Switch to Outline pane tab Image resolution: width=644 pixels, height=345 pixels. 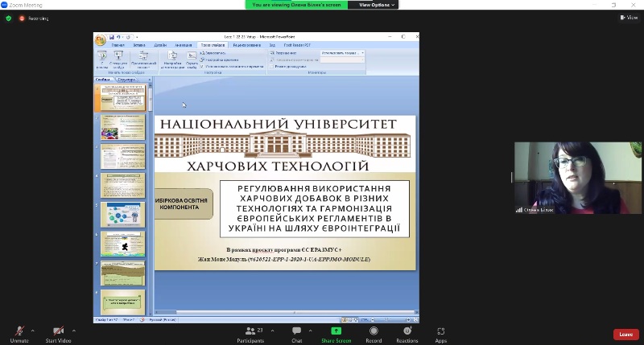click(x=126, y=80)
